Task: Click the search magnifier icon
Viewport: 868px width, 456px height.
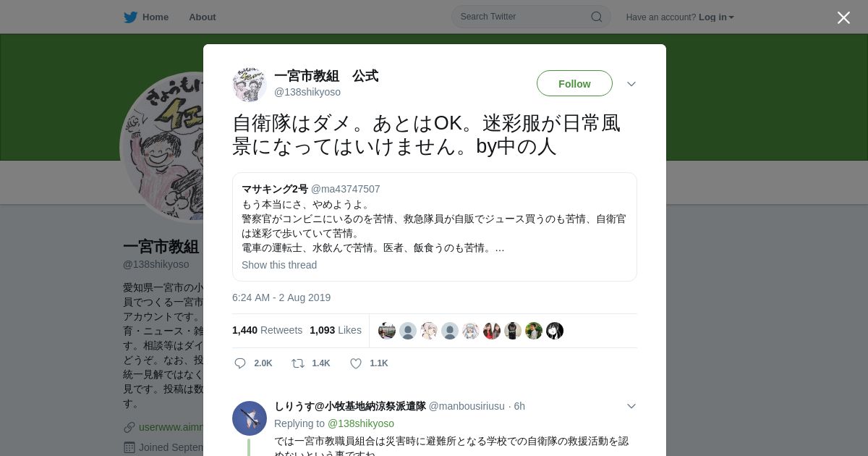Action: (x=597, y=17)
